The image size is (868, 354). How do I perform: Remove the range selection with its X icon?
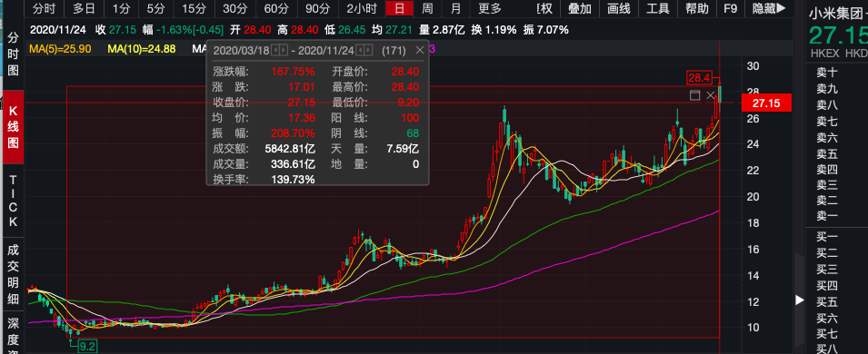coord(710,95)
